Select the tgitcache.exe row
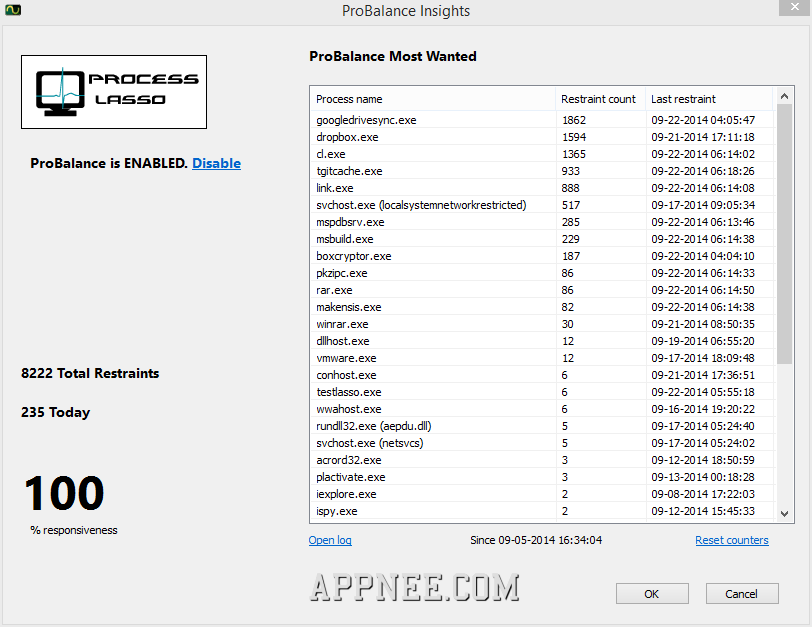Image resolution: width=812 pixels, height=627 pixels. [542, 171]
